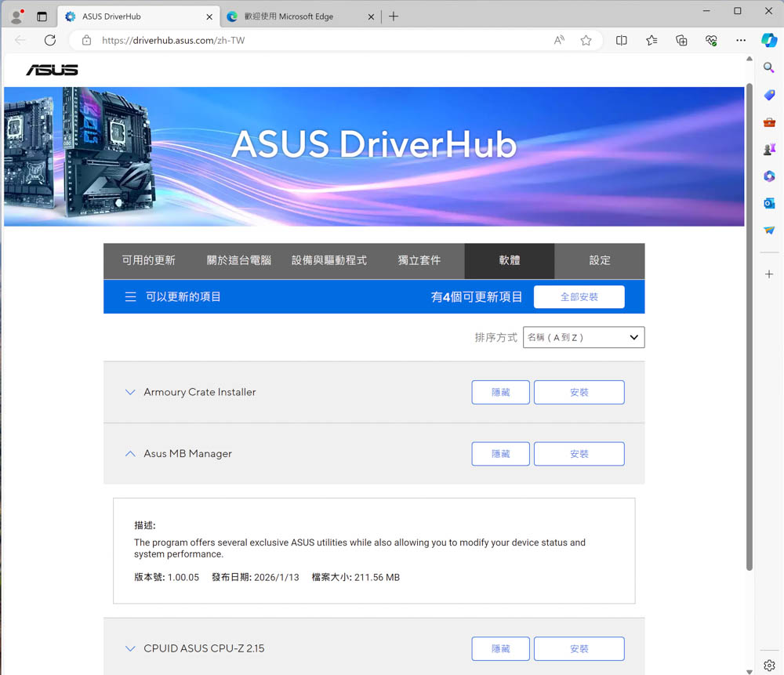784x675 pixels.
Task: Click the Collections toolbar icon
Action: (x=681, y=40)
